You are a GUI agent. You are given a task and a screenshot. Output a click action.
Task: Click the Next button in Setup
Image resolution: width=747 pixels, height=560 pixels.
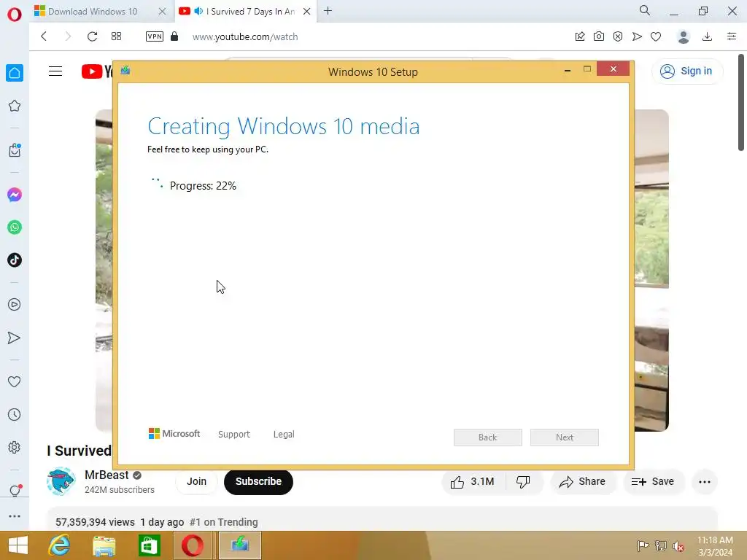(x=565, y=437)
